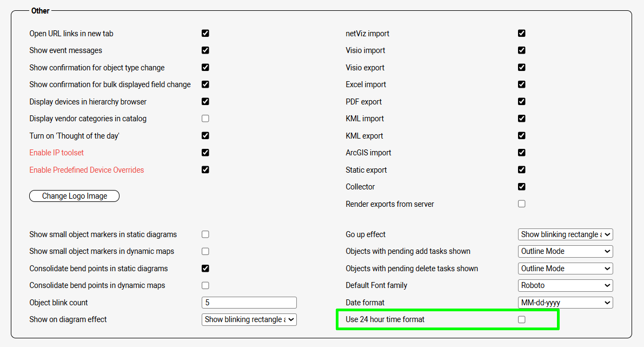This screenshot has height=347, width=644.
Task: Check Render exports from server
Action: click(522, 204)
